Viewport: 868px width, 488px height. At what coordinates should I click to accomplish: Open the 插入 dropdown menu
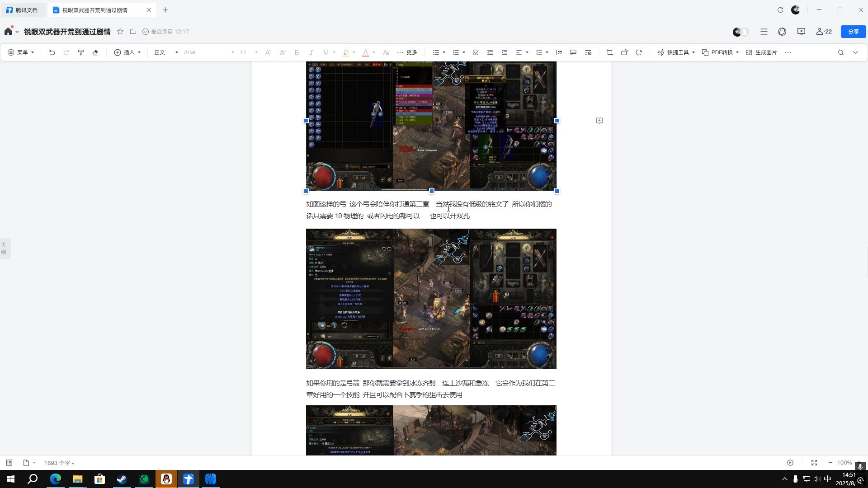127,52
